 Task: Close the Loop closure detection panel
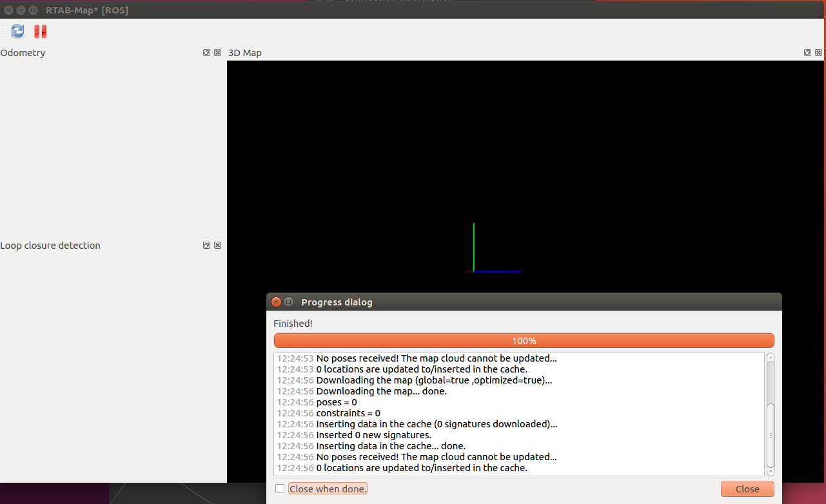pyautogui.click(x=217, y=246)
